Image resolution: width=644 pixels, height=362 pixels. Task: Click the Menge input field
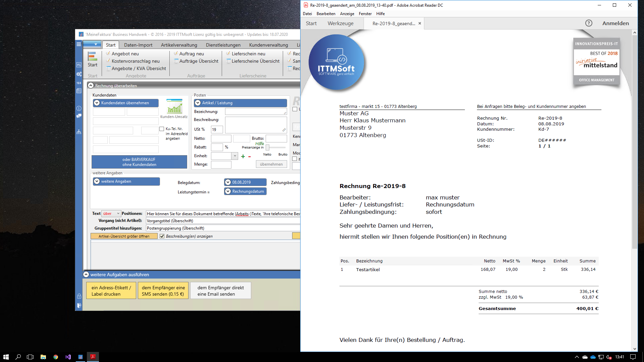click(221, 164)
